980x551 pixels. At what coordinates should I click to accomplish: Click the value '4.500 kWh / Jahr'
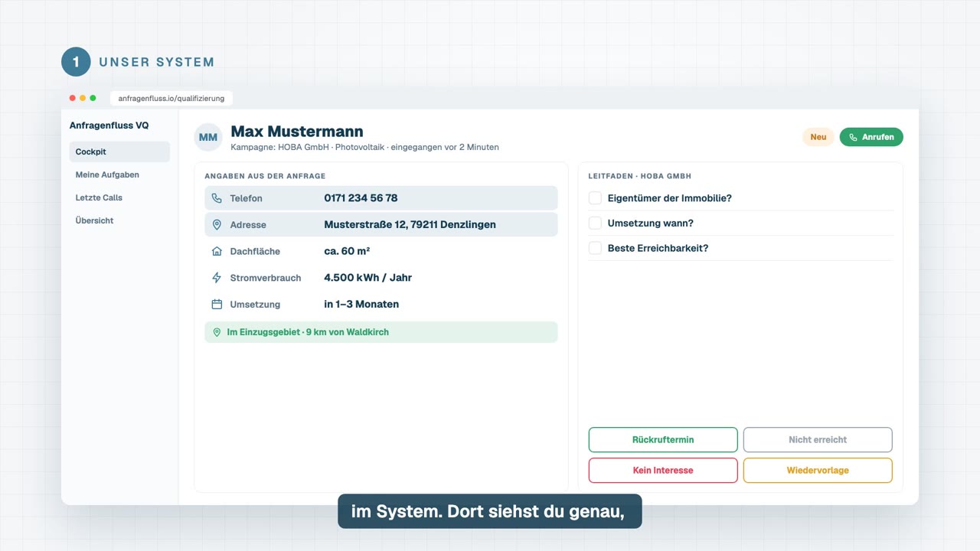click(368, 278)
